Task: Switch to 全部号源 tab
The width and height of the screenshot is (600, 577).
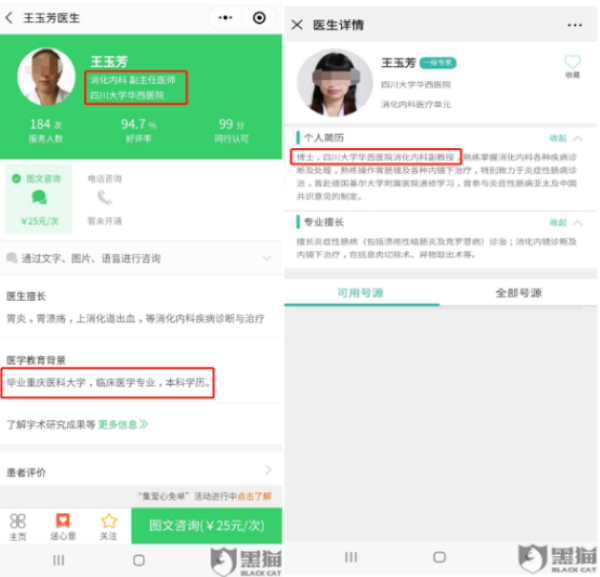Action: coord(518,293)
